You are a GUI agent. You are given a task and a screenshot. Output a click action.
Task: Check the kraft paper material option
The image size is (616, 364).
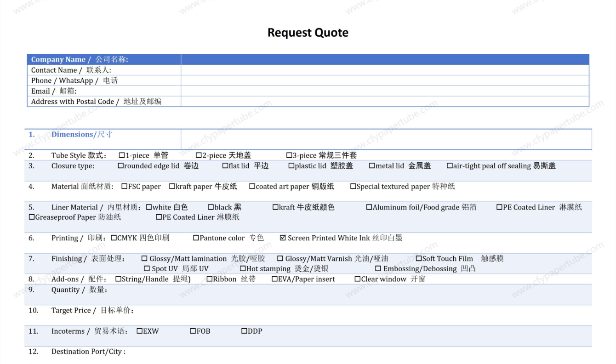pyautogui.click(x=172, y=187)
